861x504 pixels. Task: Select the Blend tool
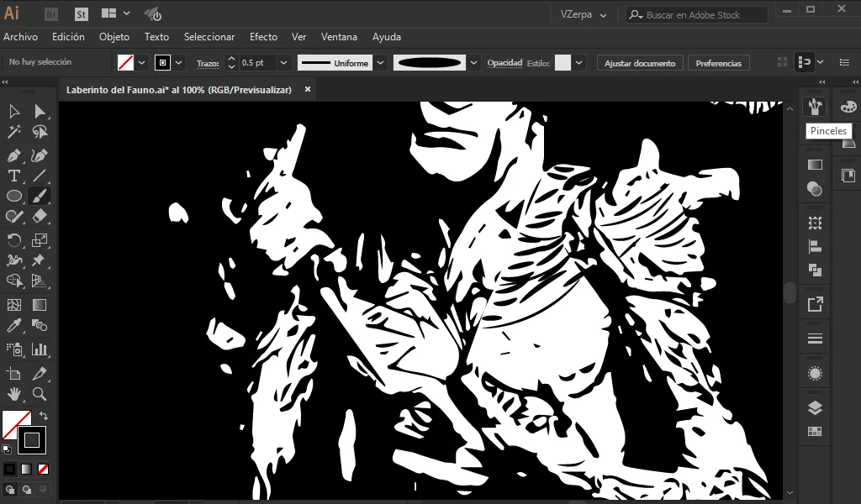(40, 325)
